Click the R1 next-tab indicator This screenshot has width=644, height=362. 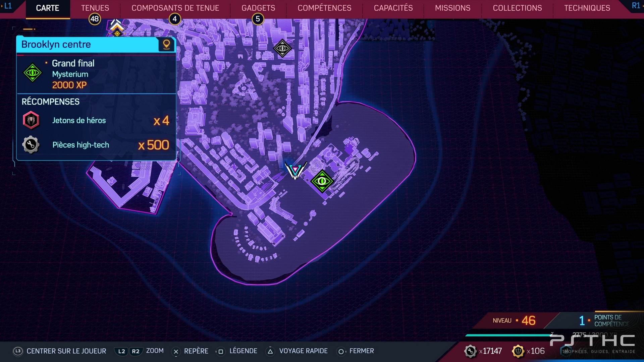pyautogui.click(x=636, y=6)
